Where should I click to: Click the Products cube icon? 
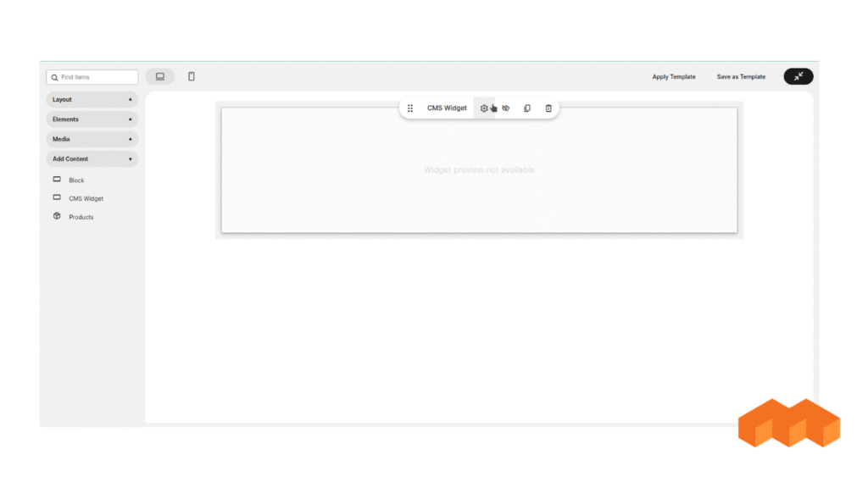pyautogui.click(x=57, y=216)
